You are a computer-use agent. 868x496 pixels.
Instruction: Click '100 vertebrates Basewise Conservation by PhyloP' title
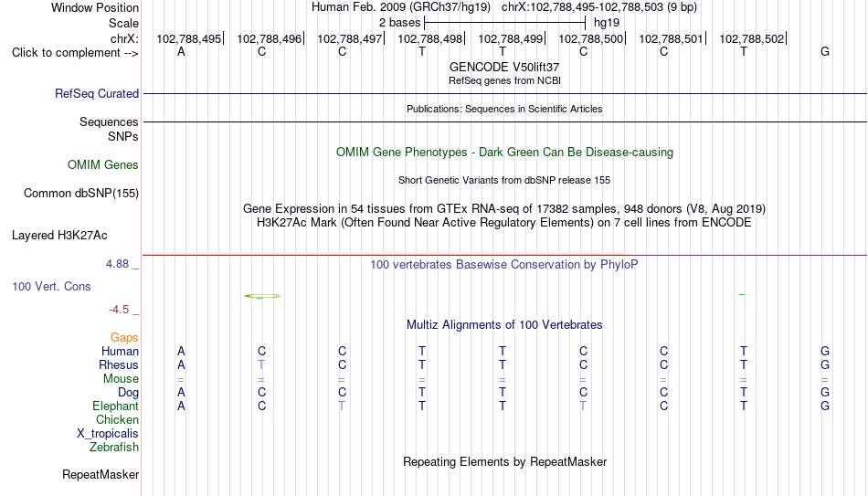click(x=504, y=265)
